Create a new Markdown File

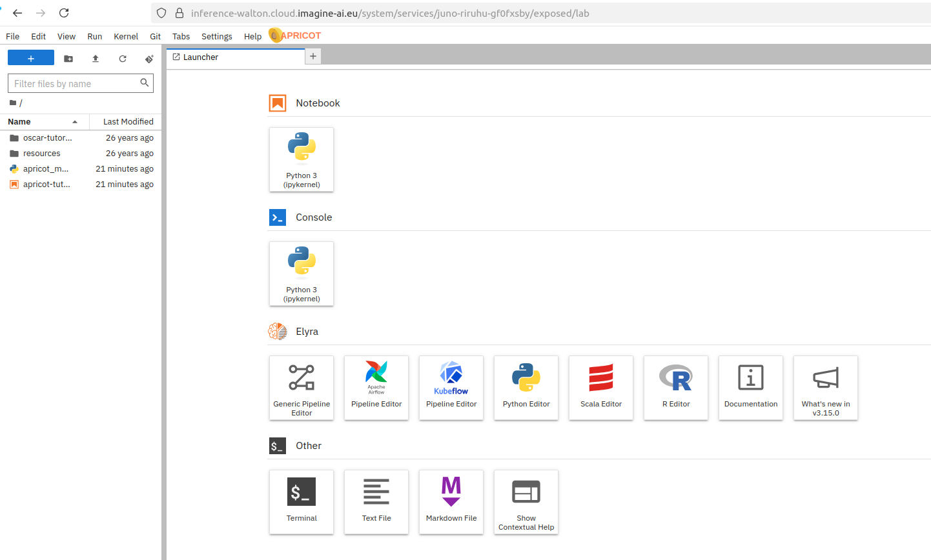[451, 502]
